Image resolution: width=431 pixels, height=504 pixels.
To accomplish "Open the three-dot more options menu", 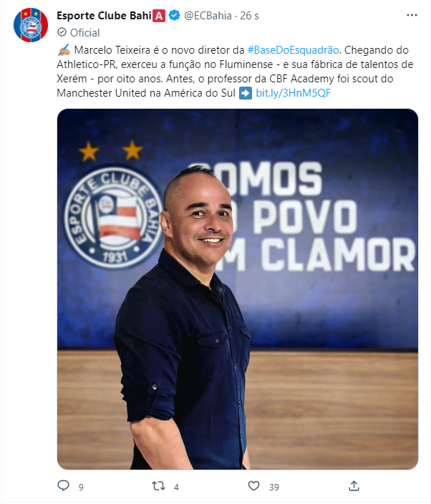I will coord(412,15).
